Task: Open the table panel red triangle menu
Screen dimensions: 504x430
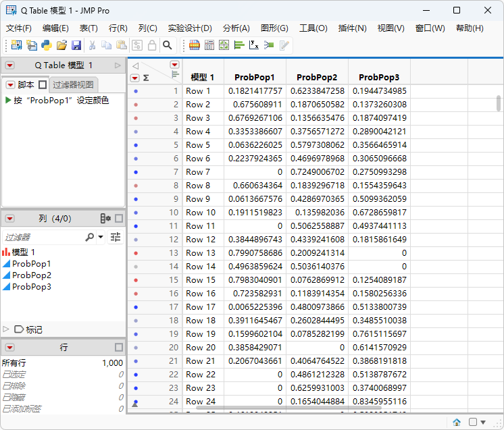Action: [x=10, y=65]
